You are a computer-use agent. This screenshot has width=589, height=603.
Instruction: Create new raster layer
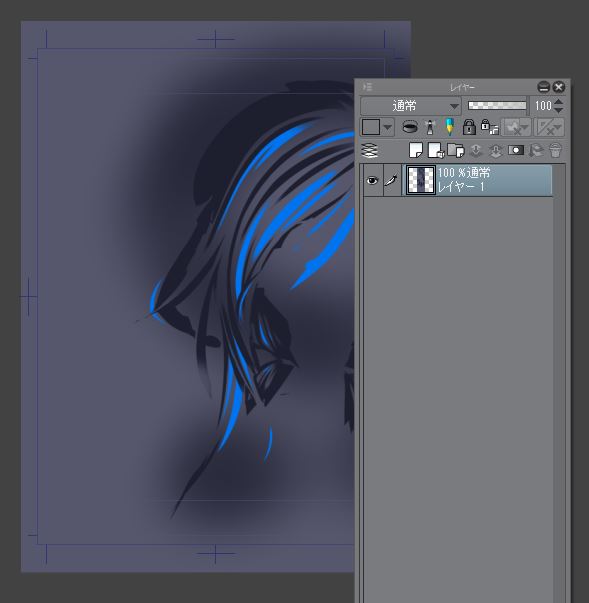[416, 150]
